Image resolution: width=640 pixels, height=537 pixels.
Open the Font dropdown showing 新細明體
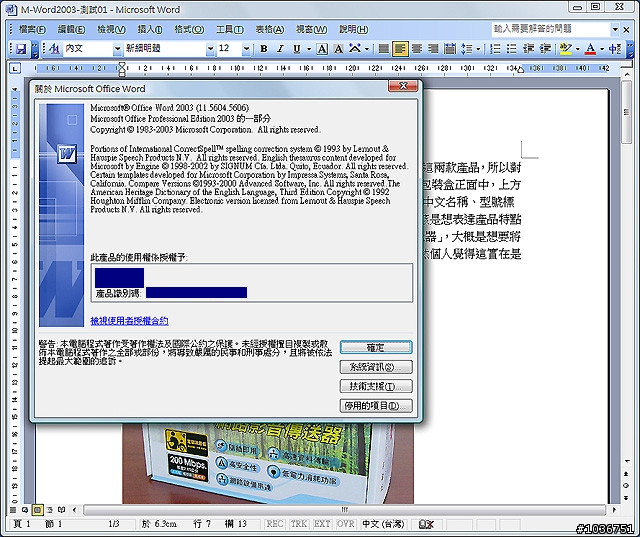coord(210,49)
